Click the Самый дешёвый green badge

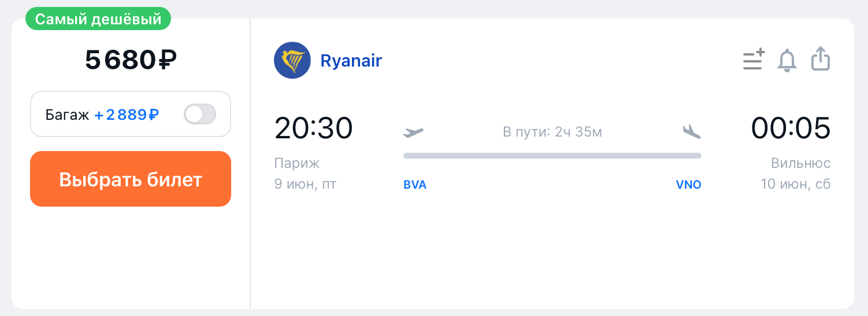98,19
